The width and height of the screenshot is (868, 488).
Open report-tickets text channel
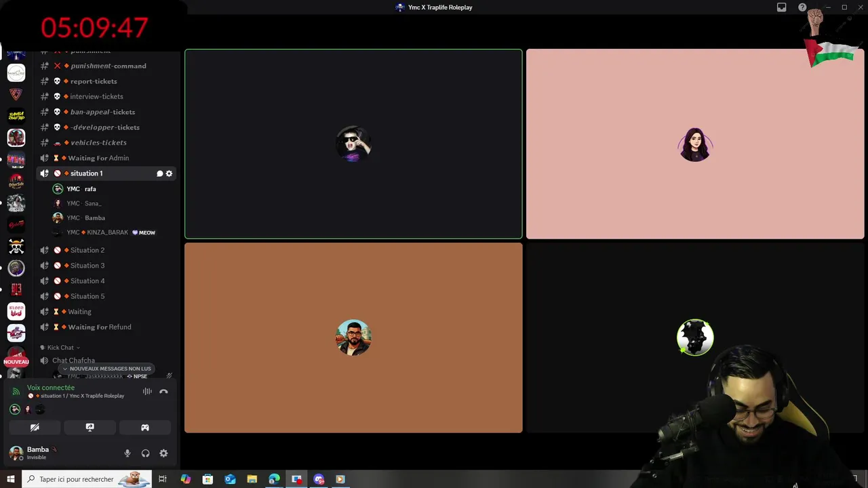point(107,81)
